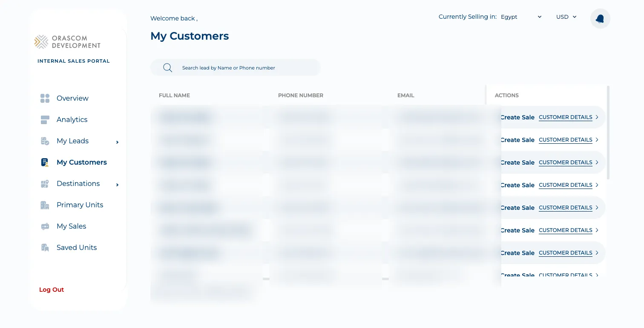Open the USD currency dropdown
The height and width of the screenshot is (328, 644).
click(x=566, y=17)
